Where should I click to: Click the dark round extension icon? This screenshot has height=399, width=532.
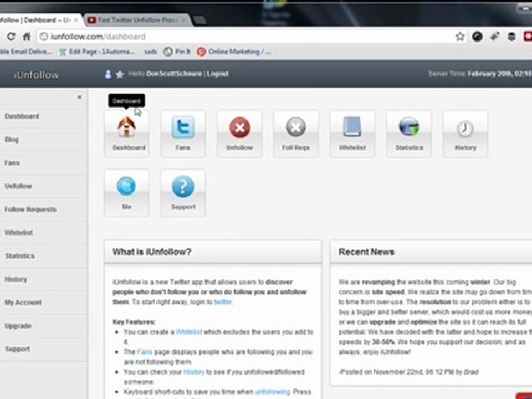click(x=477, y=37)
